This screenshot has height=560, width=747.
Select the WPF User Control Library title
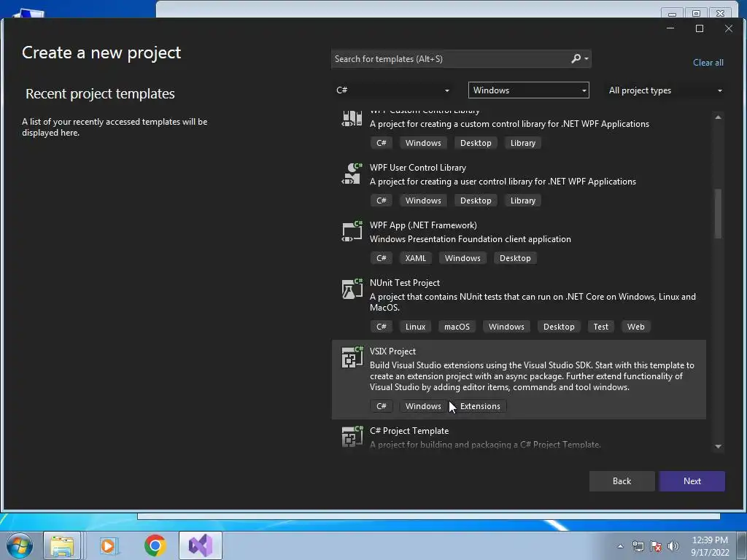(418, 168)
